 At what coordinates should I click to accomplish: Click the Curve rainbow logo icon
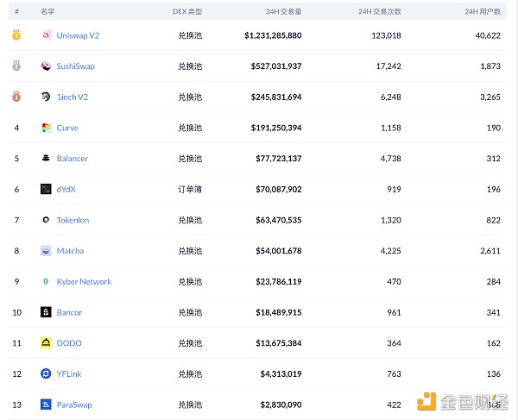[46, 128]
